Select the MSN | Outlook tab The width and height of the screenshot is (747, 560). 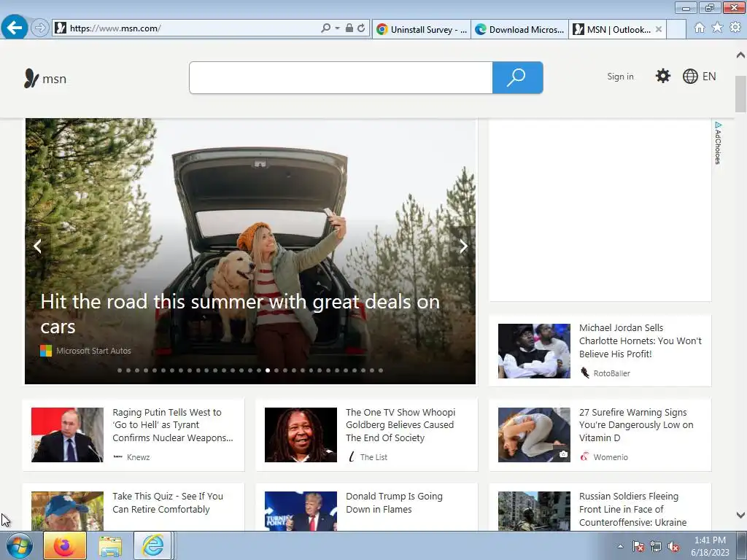612,29
